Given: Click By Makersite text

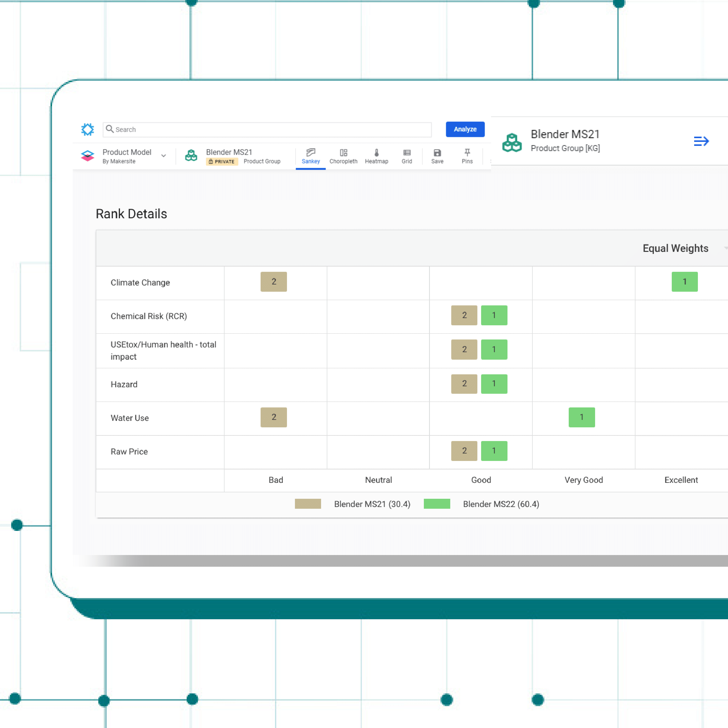Looking at the screenshot, I should 119,161.
